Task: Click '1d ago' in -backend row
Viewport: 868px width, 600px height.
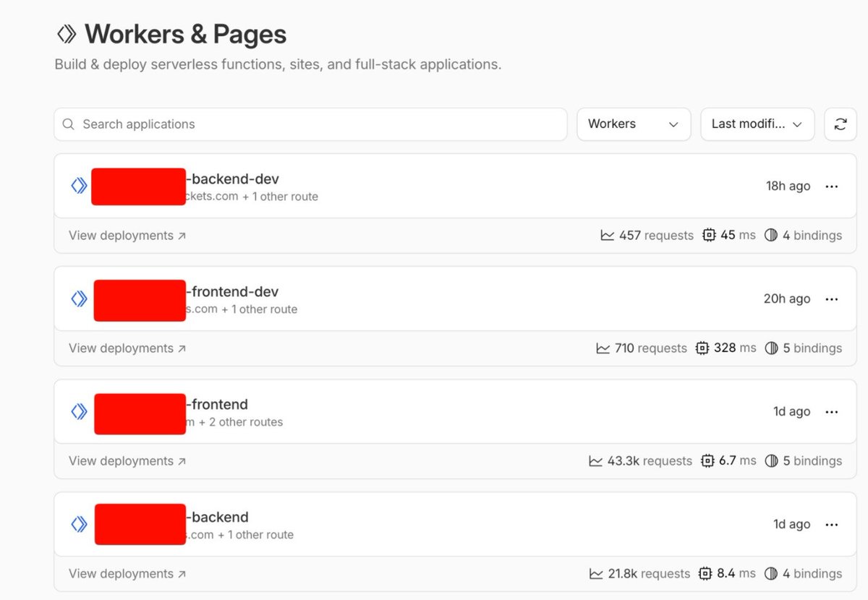Action: click(x=791, y=525)
